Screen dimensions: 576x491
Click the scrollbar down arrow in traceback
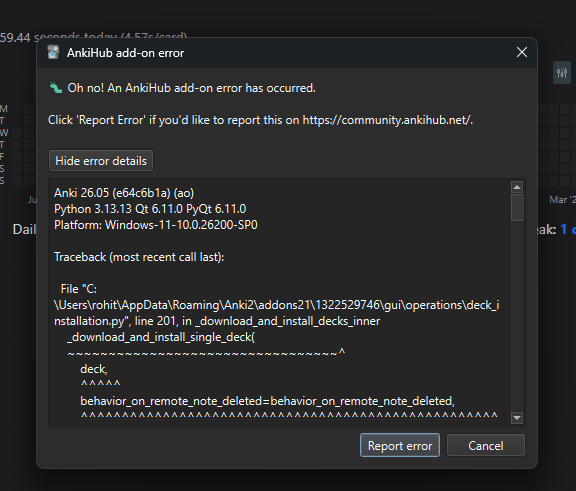(517, 418)
